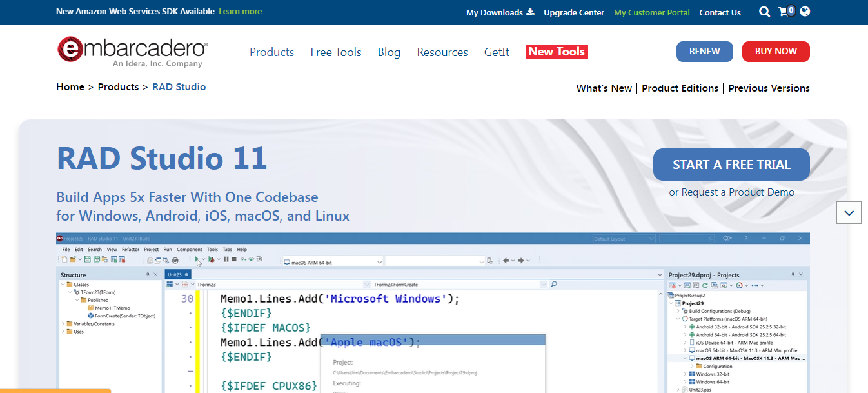This screenshot has width=868, height=393.
Task: Open the IDE Component menu
Action: tap(189, 249)
